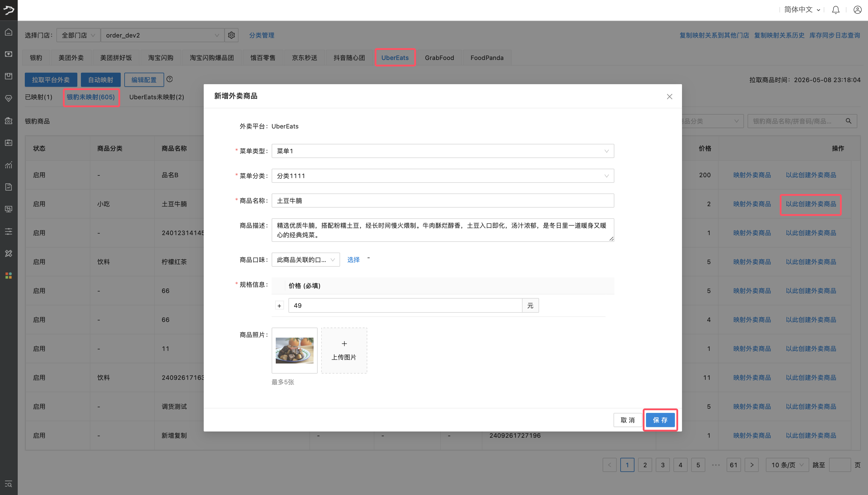Open the 全部门店 store filter dropdown
This screenshot has width=868, height=495.
pos(79,35)
